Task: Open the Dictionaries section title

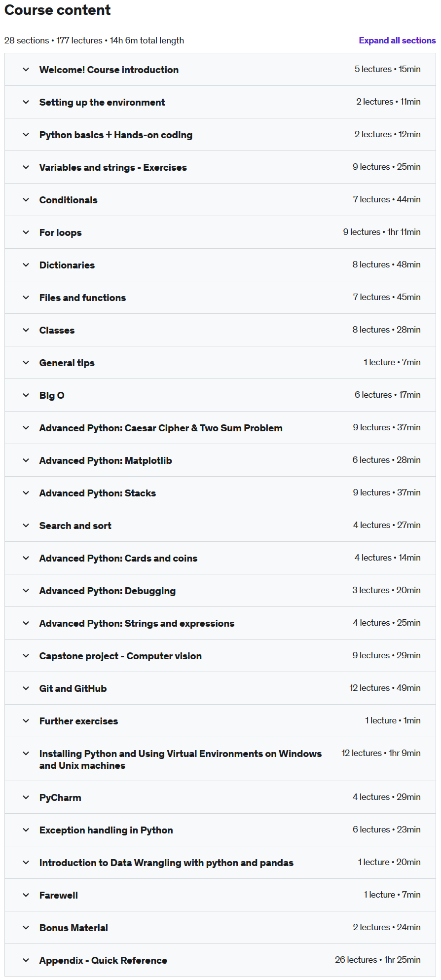Action: point(67,265)
